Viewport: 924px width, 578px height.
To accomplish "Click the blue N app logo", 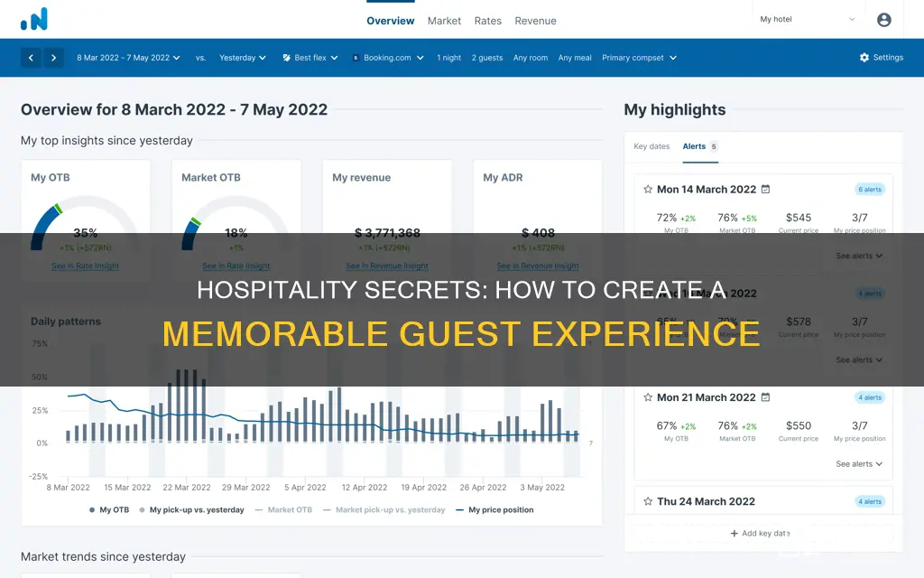I will 34,20.
